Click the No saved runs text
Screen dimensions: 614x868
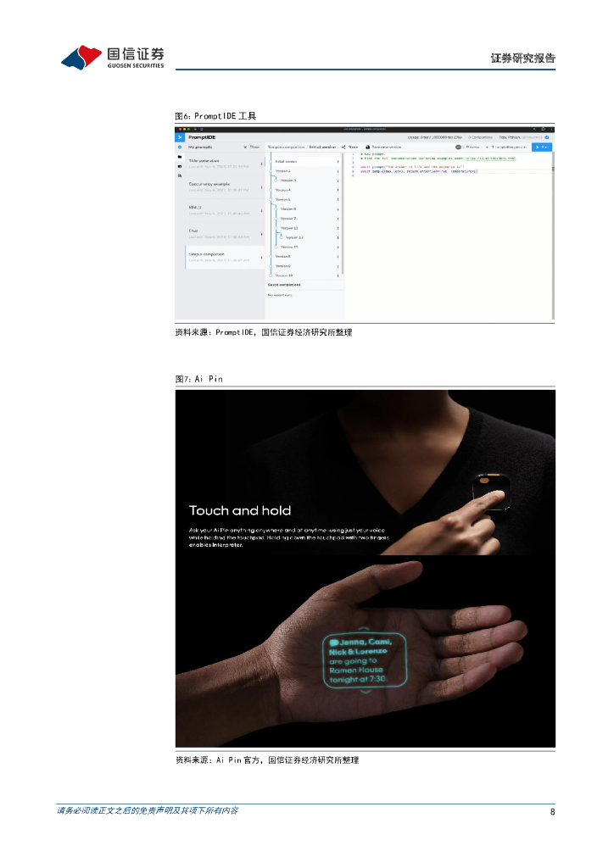click(280, 295)
